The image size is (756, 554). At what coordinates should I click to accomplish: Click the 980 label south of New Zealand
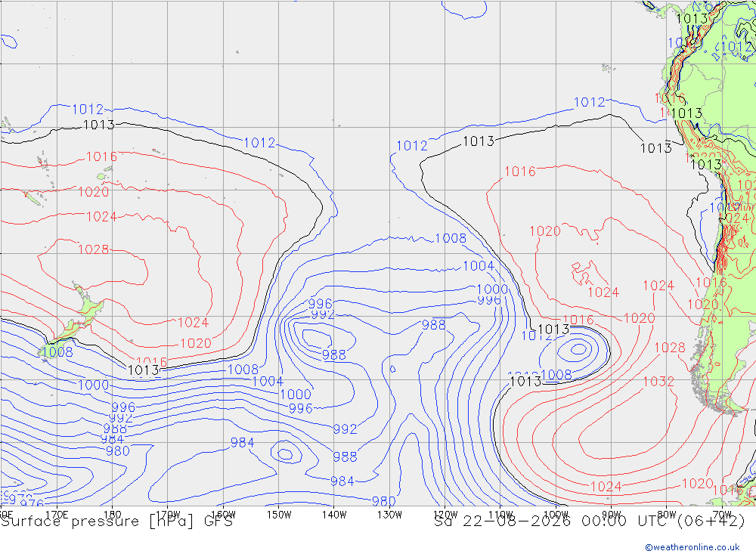(x=118, y=451)
